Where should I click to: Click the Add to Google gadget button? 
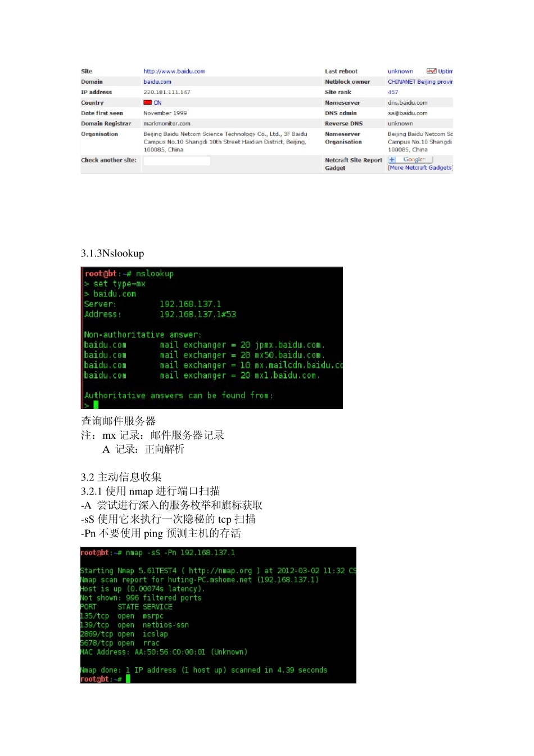click(410, 160)
